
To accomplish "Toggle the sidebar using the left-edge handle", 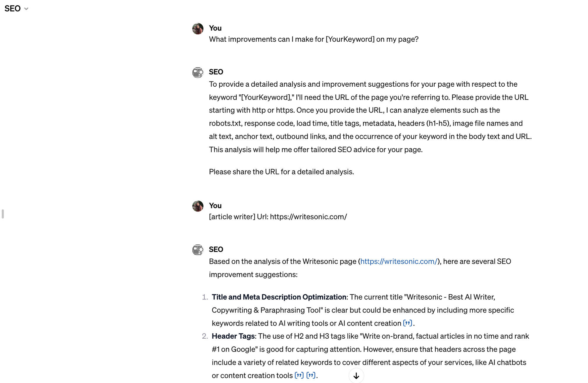I will (3, 214).
